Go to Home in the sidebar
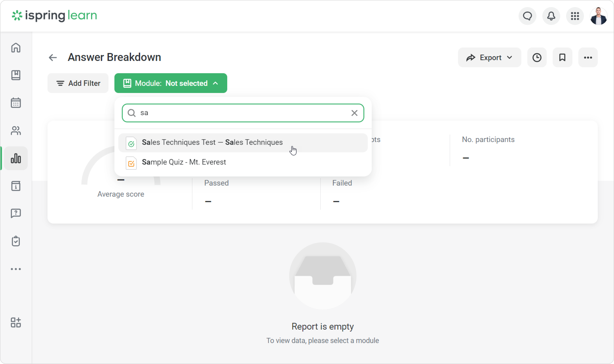 [x=16, y=48]
